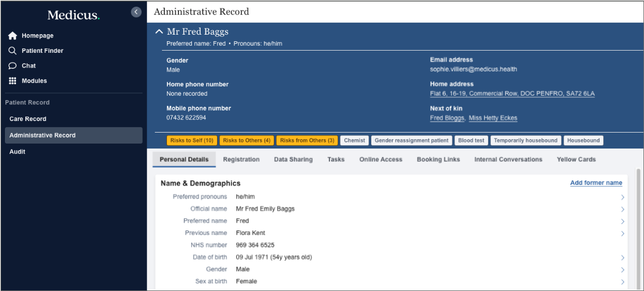644x291 pixels.
Task: Collapse the sidebar with arrow button
Action: (136, 12)
